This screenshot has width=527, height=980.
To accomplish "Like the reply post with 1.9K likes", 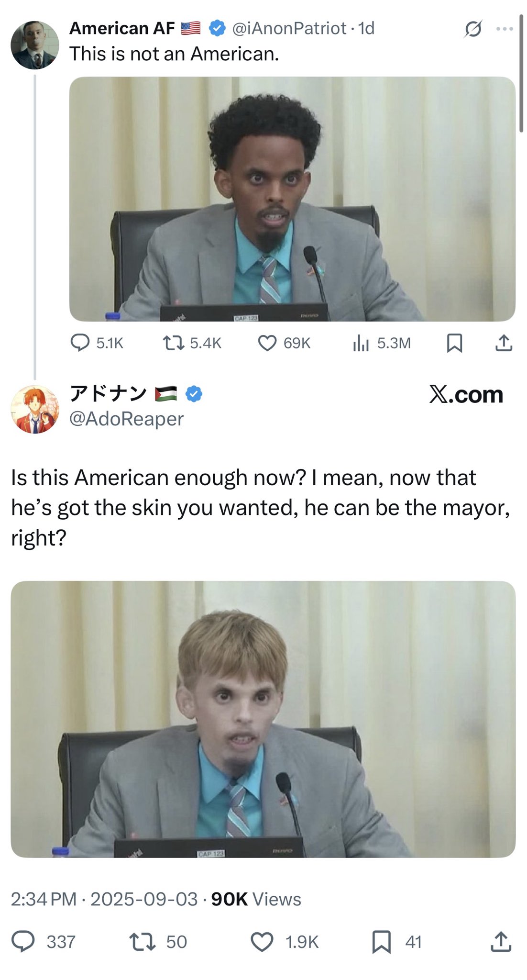I will 262,941.
